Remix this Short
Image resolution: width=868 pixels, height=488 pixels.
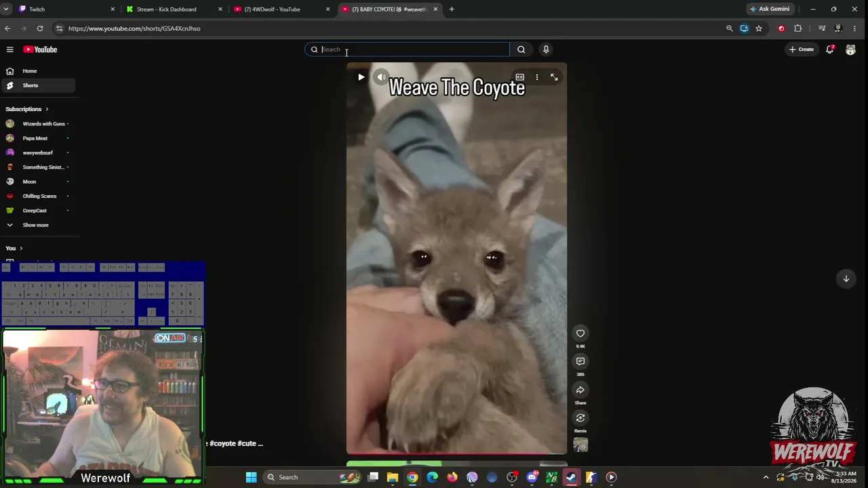tap(580, 418)
